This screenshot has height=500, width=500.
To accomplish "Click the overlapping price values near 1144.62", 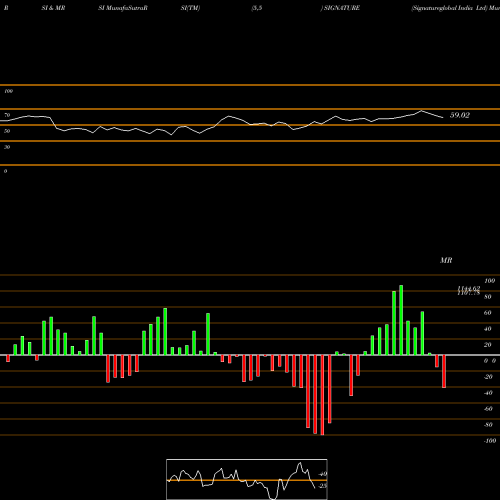I will (469, 290).
